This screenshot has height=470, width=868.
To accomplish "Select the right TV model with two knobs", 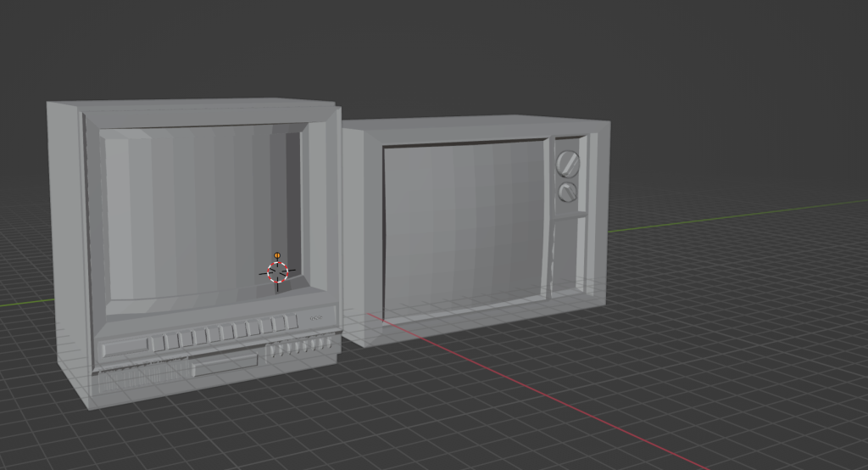I will point(476,230).
